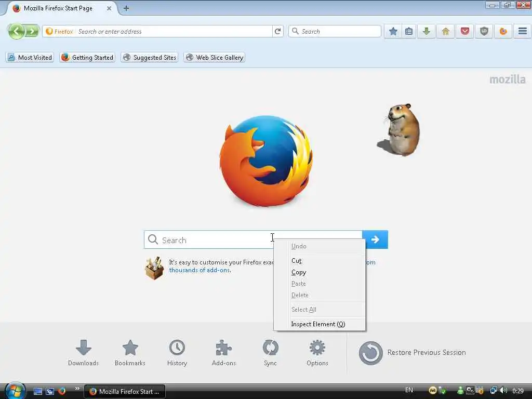Open the Suggested Sites bookmark

[x=149, y=57]
